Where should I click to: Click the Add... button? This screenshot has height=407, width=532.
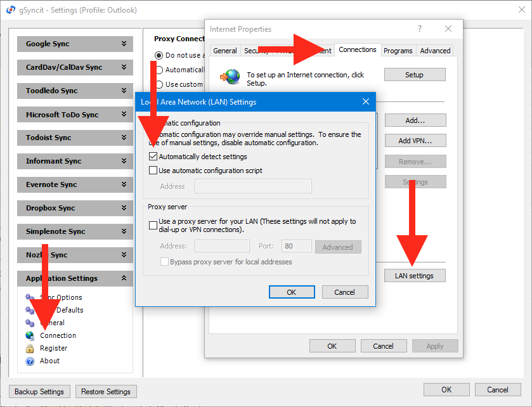[415, 120]
